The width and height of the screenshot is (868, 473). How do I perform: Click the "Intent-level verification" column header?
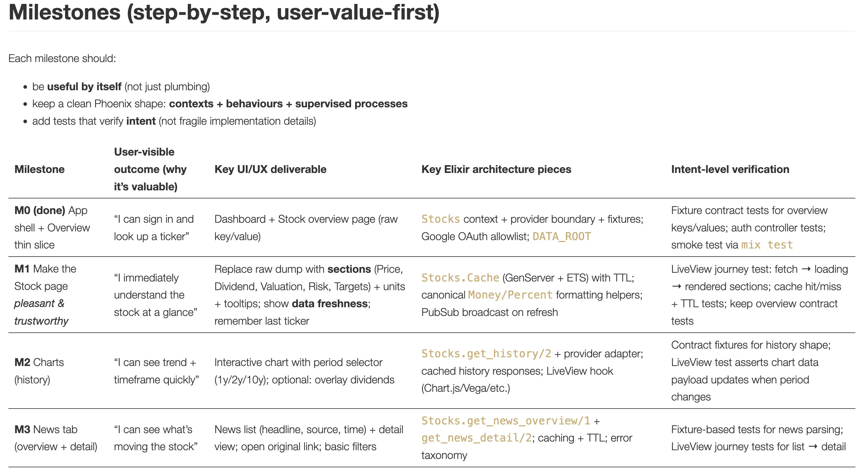(730, 169)
